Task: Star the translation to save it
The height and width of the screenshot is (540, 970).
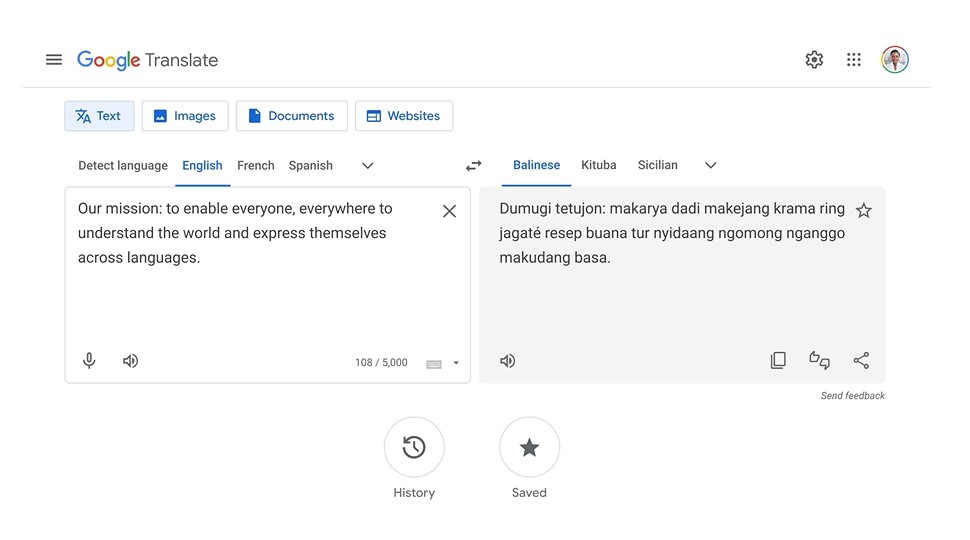Action: [864, 211]
